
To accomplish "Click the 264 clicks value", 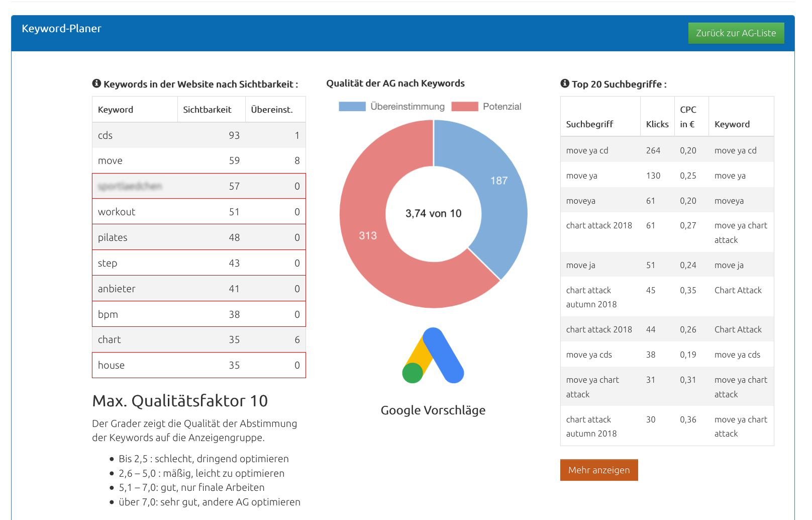I will click(653, 150).
